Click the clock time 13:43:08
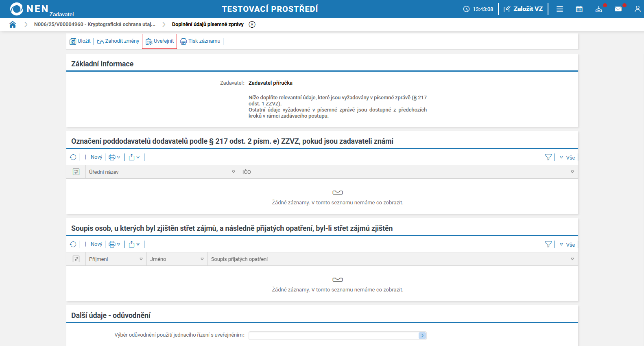 (x=483, y=9)
